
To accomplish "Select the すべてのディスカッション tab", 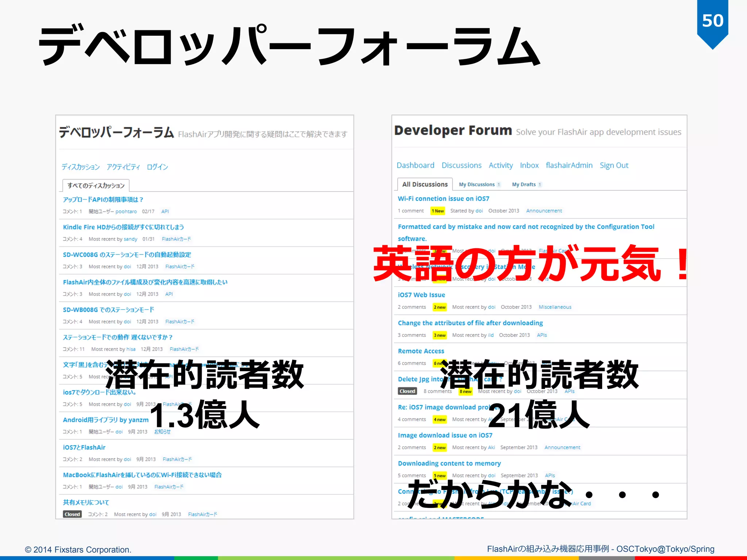I will [96, 186].
